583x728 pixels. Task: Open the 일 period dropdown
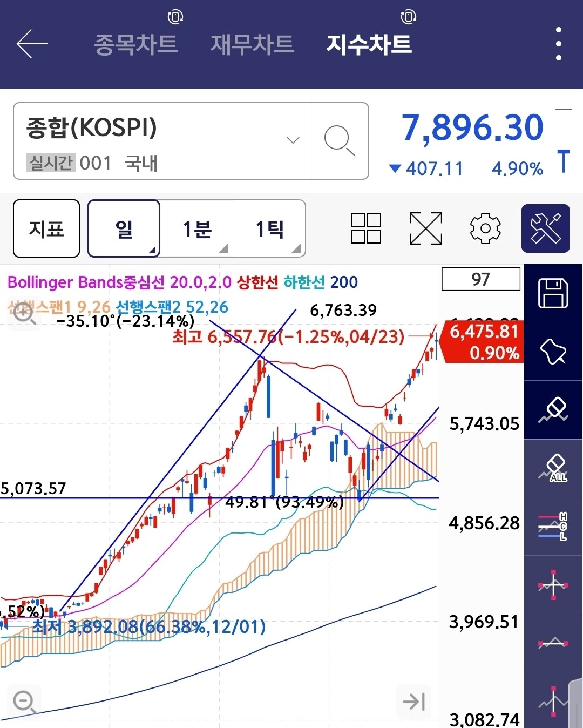pyautogui.click(x=124, y=228)
